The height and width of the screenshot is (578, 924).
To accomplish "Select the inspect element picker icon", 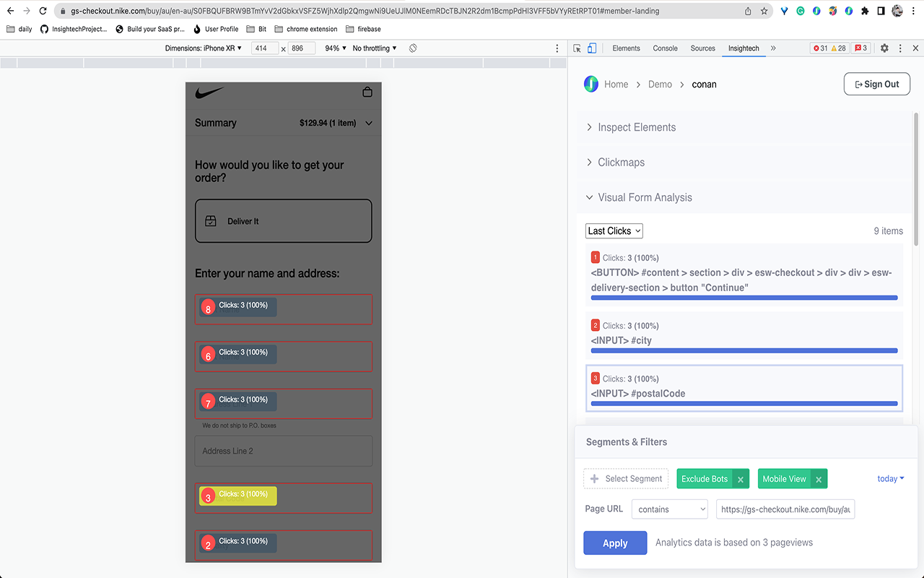I will coord(577,48).
